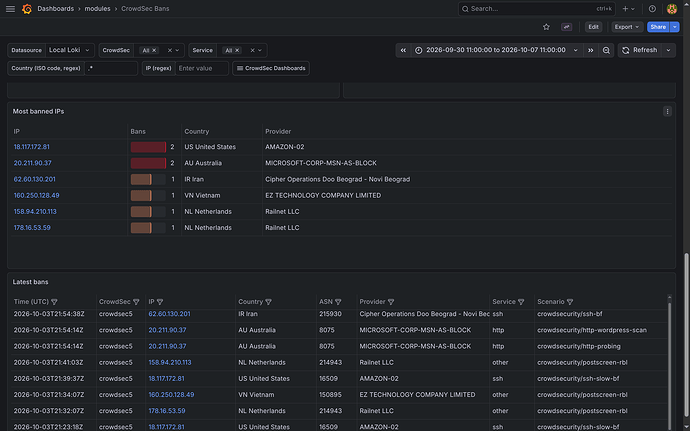Star this dashboard as favorite
This screenshot has width=690, height=431.
(546, 27)
